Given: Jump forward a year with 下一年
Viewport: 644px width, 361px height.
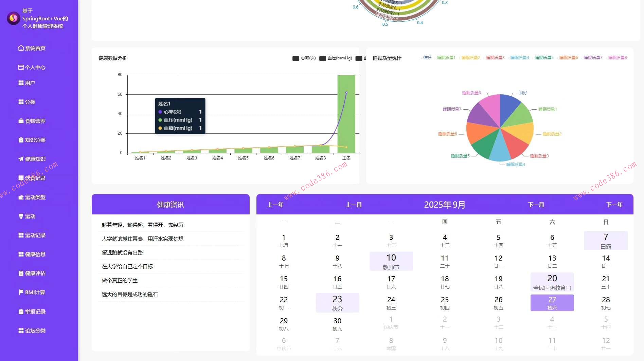Looking at the screenshot, I should (x=614, y=205).
